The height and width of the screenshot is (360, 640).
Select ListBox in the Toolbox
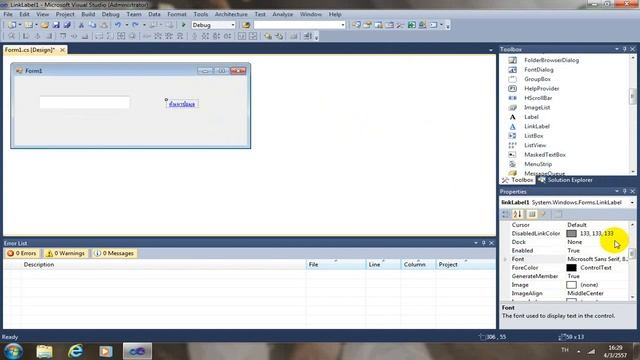click(x=533, y=136)
